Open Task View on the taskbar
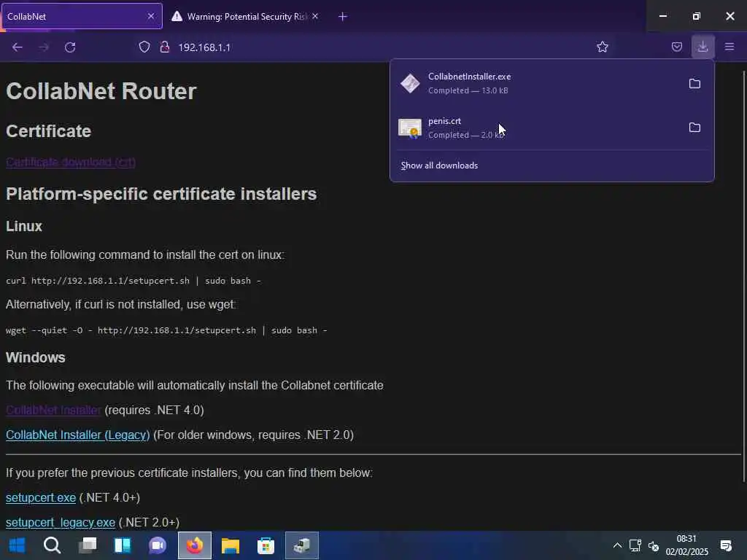Image resolution: width=747 pixels, height=560 pixels. click(88, 545)
